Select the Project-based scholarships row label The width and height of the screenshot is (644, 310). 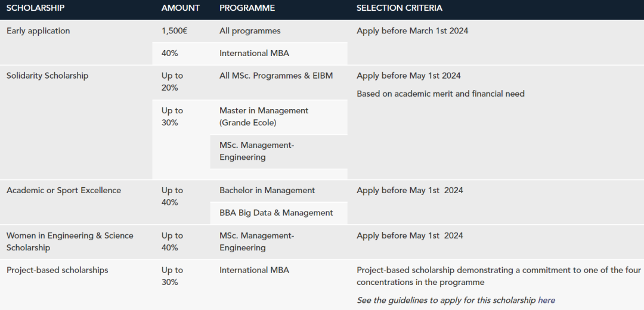pos(57,270)
